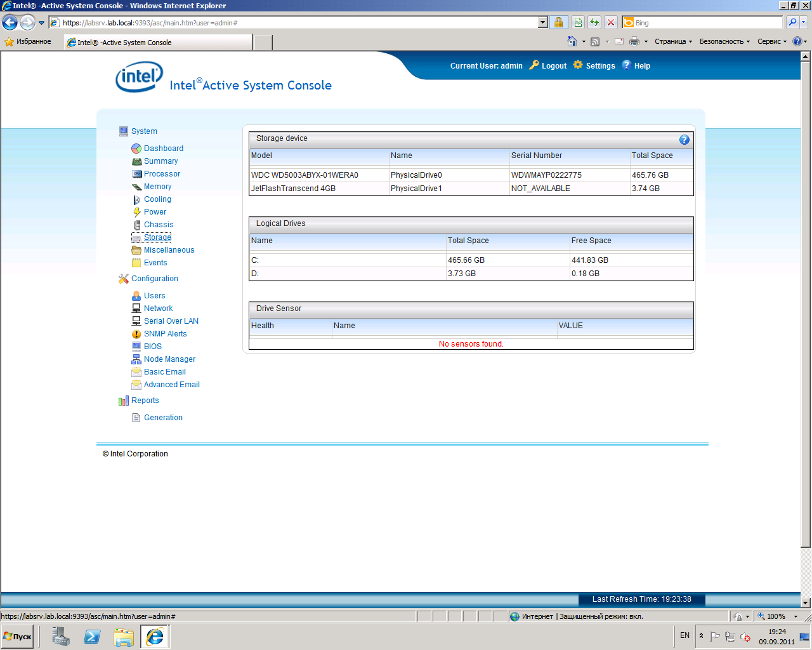Click the vertical scrollbar down arrow
This screenshot has height=650, width=812.
806,602
